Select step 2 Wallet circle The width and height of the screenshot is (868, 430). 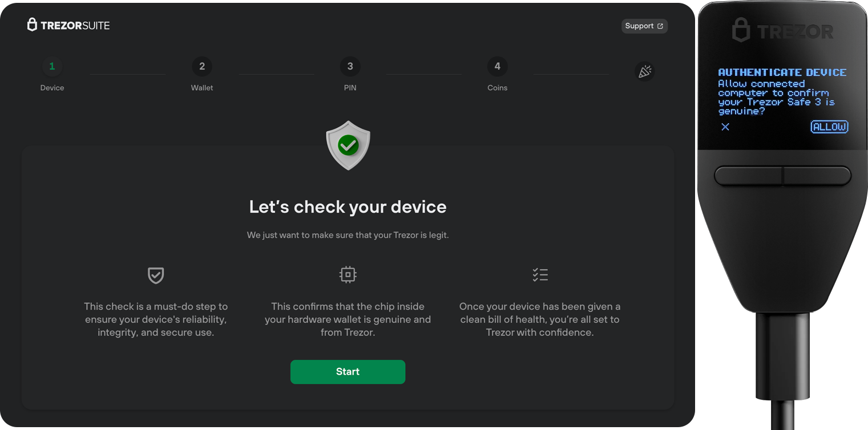[202, 67]
